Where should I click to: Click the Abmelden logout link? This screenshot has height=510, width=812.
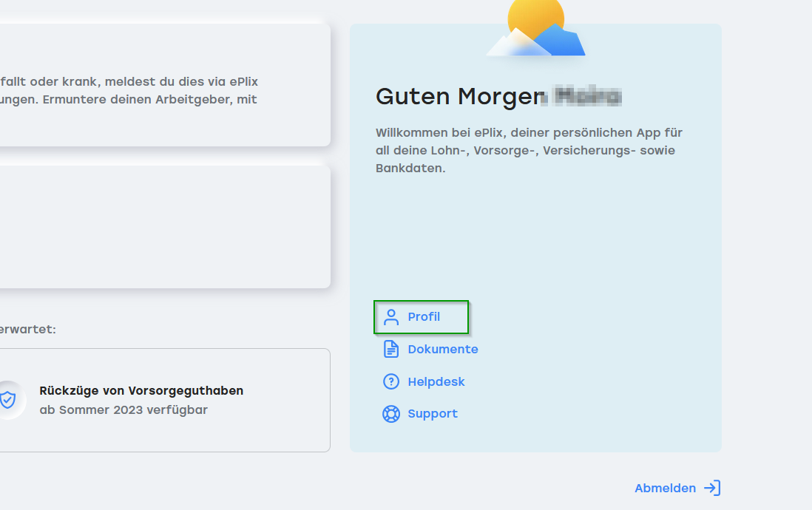pos(677,489)
